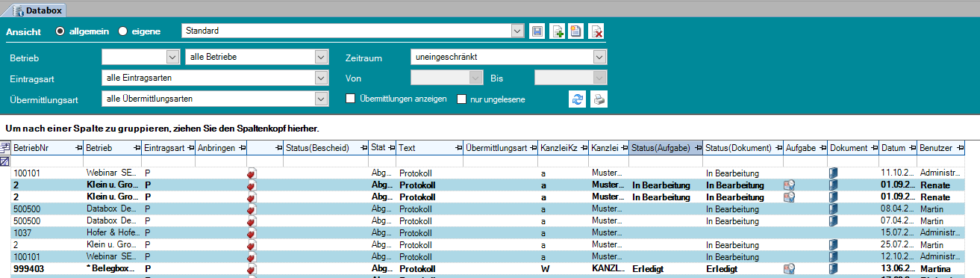Expand the alle Eintragsarten dropdown
980x278 pixels.
click(321, 78)
